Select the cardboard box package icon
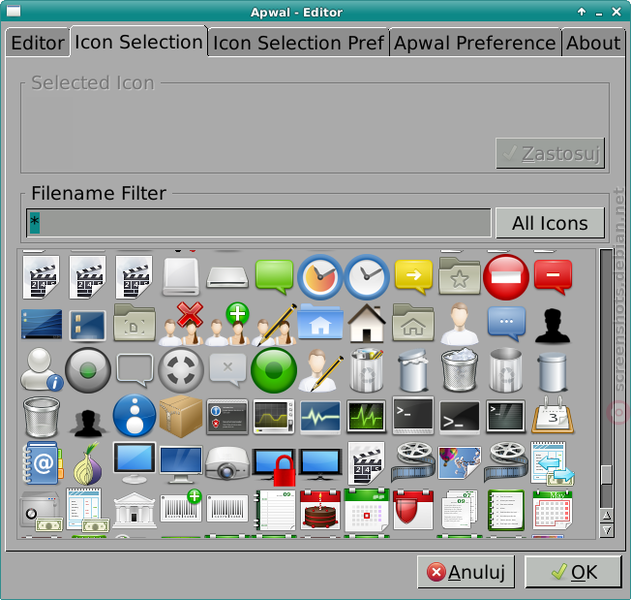631x600 pixels. 181,416
